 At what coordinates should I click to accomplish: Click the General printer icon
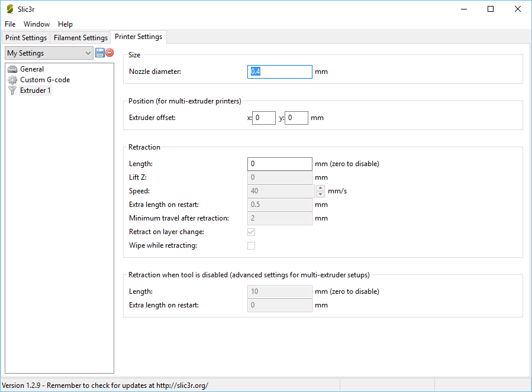(x=12, y=69)
